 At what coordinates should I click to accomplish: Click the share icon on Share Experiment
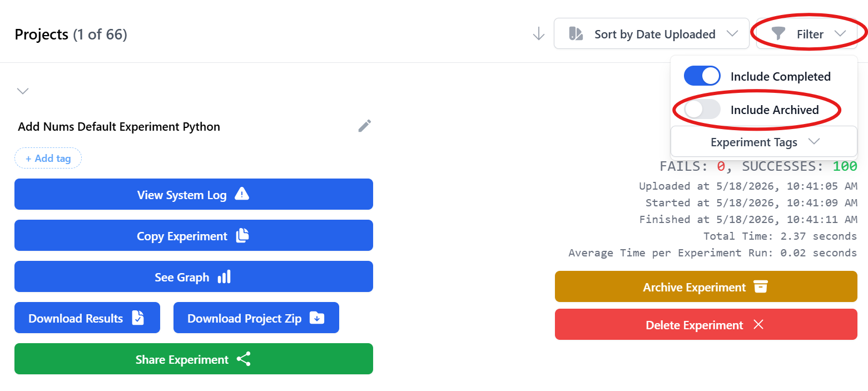pyautogui.click(x=244, y=359)
